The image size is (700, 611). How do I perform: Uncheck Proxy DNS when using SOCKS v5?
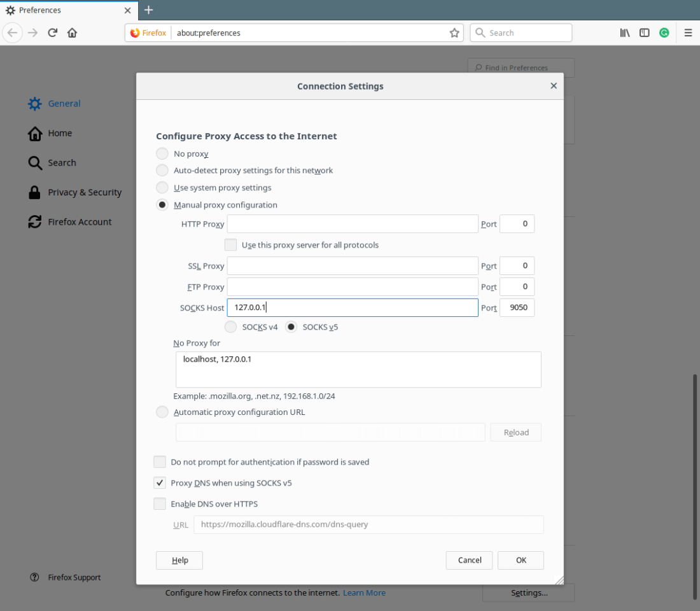[x=159, y=483]
